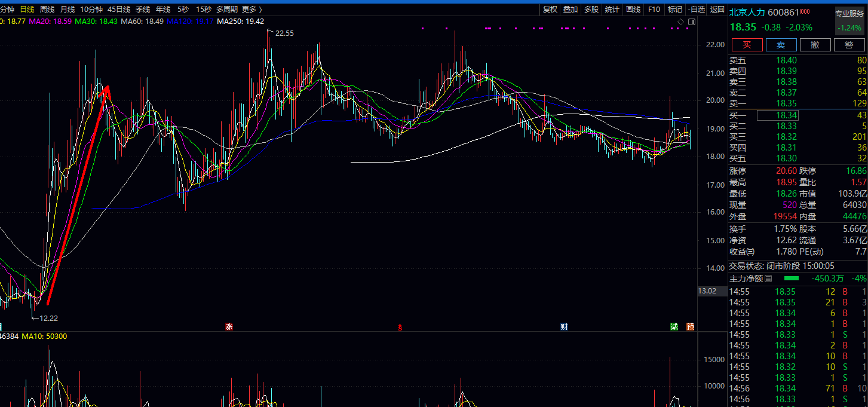Viewport: 868px width, 407px height.
Task: Click the red marker icon beside 600861
Action: point(805,10)
